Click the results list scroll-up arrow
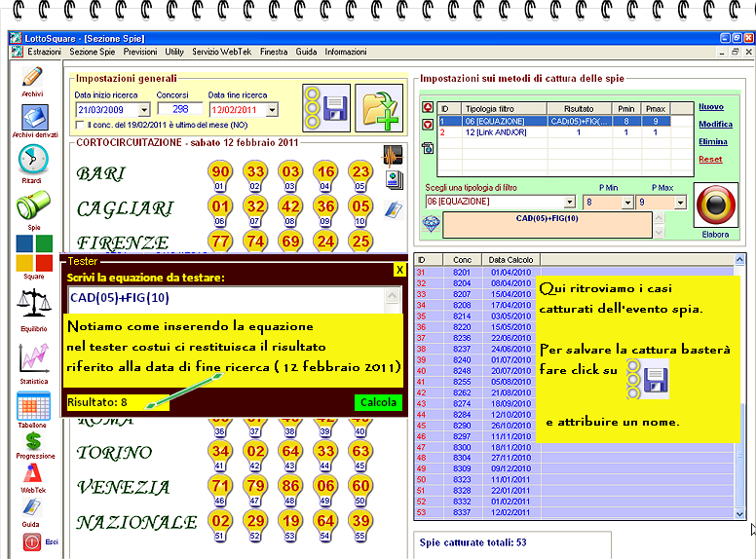The height and width of the screenshot is (559, 756). (739, 260)
